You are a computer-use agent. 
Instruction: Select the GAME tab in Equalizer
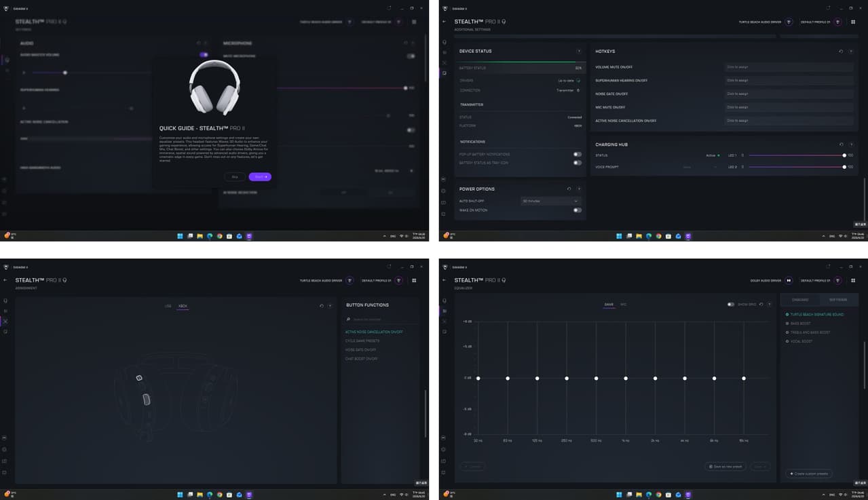[x=609, y=304]
